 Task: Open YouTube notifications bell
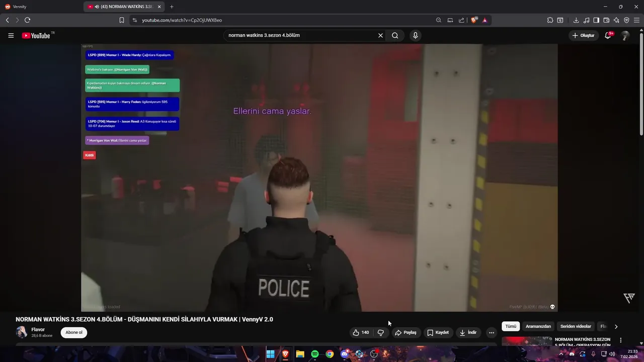[x=608, y=35]
